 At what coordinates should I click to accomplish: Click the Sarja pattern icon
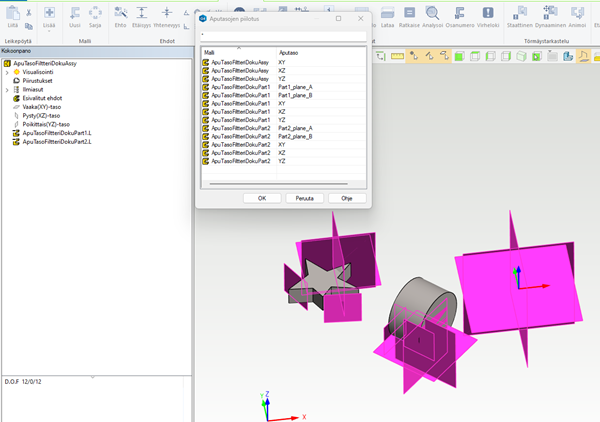[x=95, y=13]
